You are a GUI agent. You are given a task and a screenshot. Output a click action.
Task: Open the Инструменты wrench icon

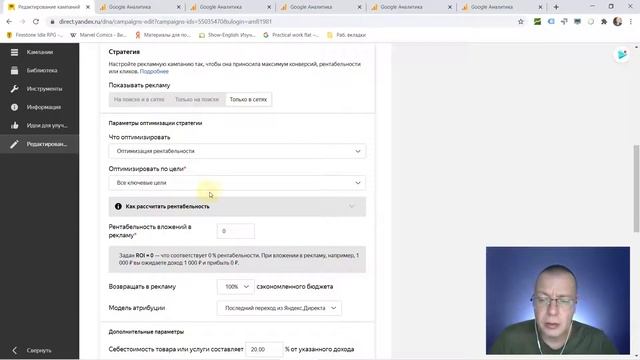14,89
